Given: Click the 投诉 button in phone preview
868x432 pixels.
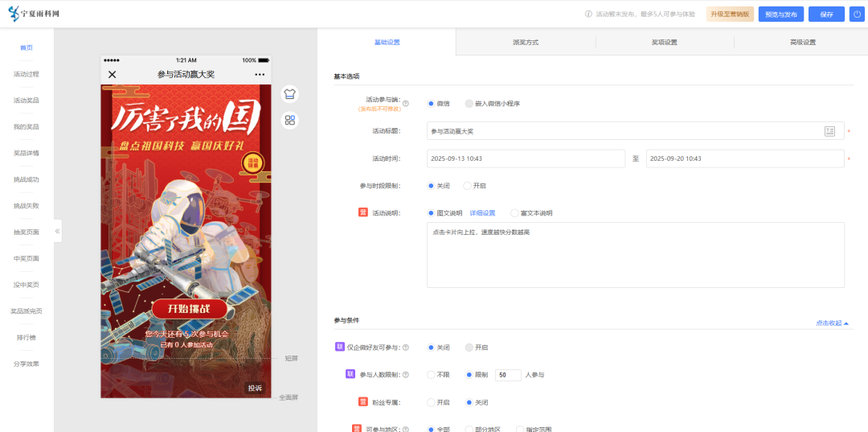Looking at the screenshot, I should tap(255, 389).
